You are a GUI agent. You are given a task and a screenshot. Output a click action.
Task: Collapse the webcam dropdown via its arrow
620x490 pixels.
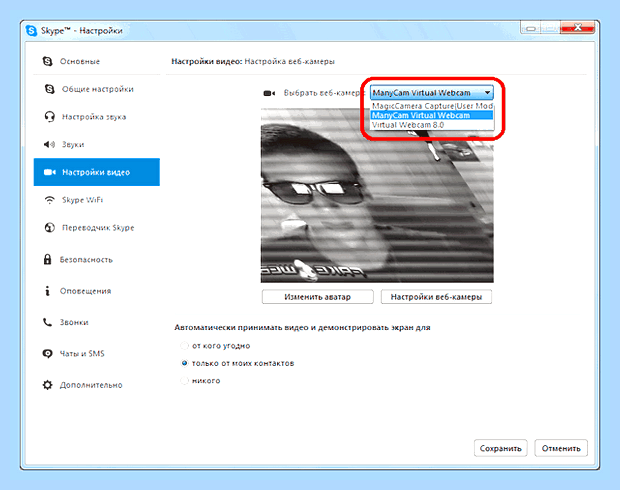click(488, 93)
